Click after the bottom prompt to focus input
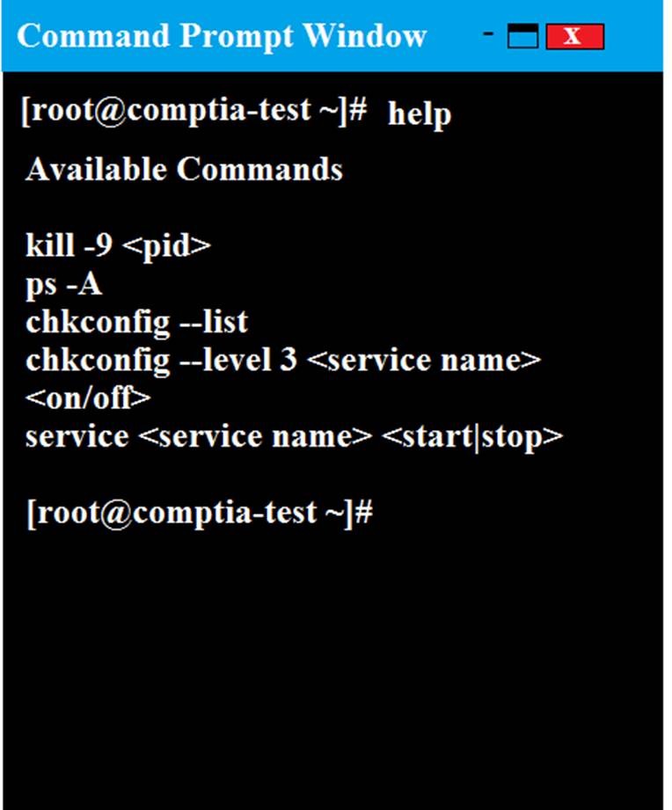This screenshot has width=672, height=810. pos(413,514)
